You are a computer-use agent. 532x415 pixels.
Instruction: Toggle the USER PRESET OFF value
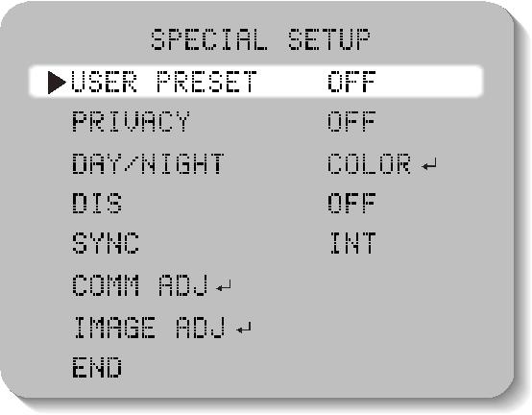click(x=351, y=82)
